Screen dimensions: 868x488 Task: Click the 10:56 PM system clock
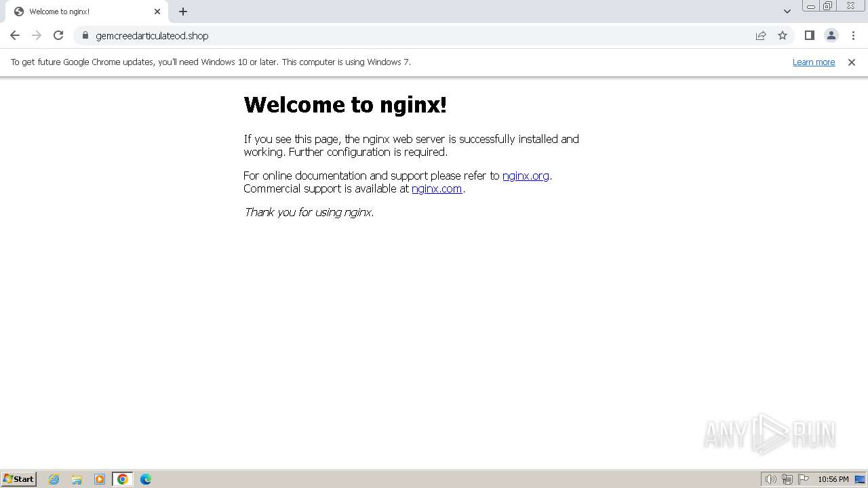(x=833, y=479)
